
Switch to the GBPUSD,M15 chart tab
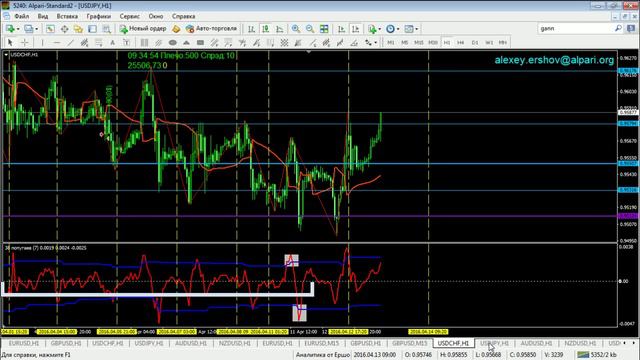(409, 343)
